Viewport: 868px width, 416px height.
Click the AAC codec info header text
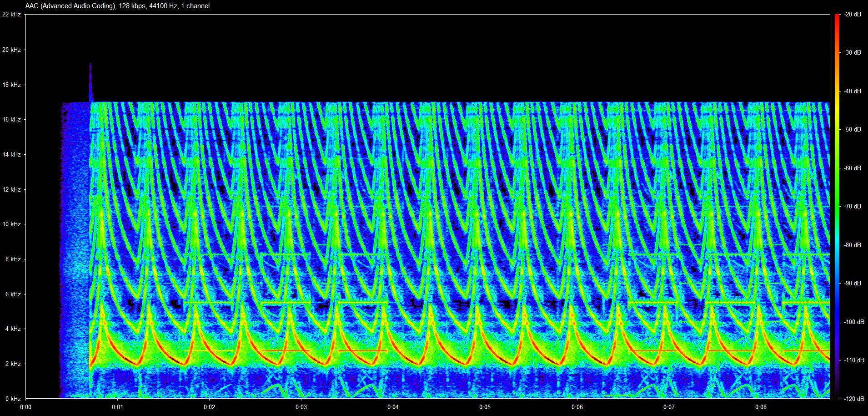[117, 6]
